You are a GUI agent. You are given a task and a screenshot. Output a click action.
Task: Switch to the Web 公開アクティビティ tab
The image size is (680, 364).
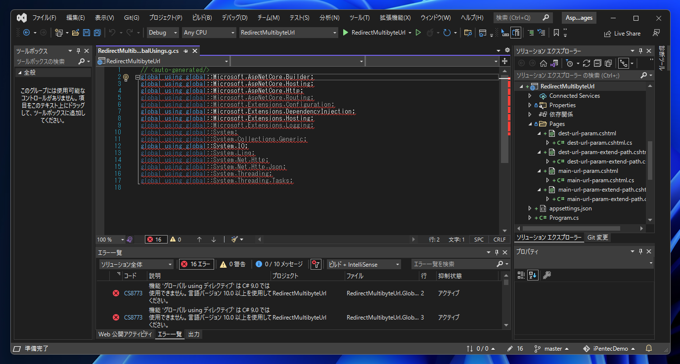pos(125,334)
